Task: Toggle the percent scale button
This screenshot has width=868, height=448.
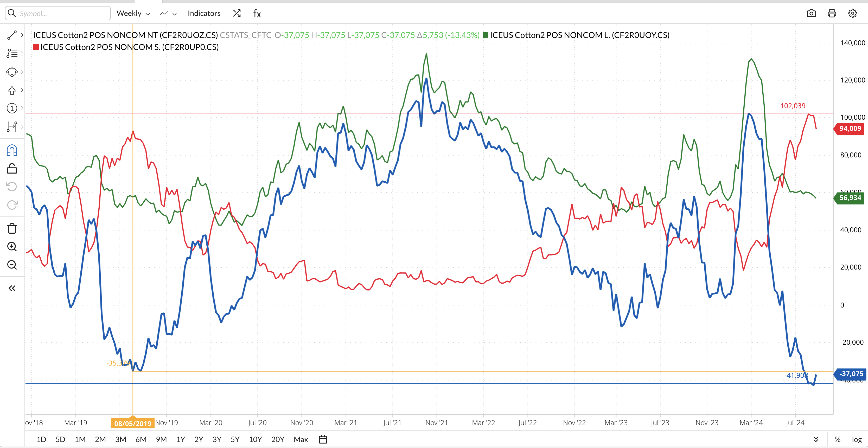Action: tap(837, 439)
